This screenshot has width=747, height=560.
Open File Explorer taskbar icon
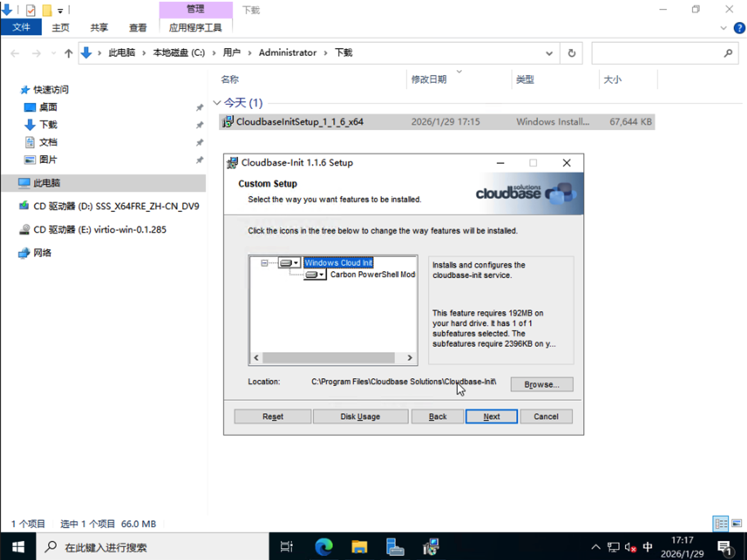click(359, 547)
